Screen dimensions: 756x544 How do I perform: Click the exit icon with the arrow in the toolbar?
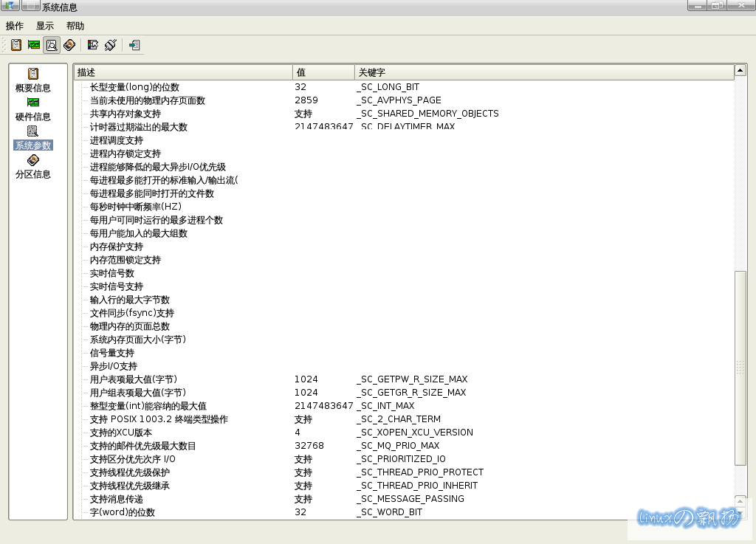click(x=134, y=45)
